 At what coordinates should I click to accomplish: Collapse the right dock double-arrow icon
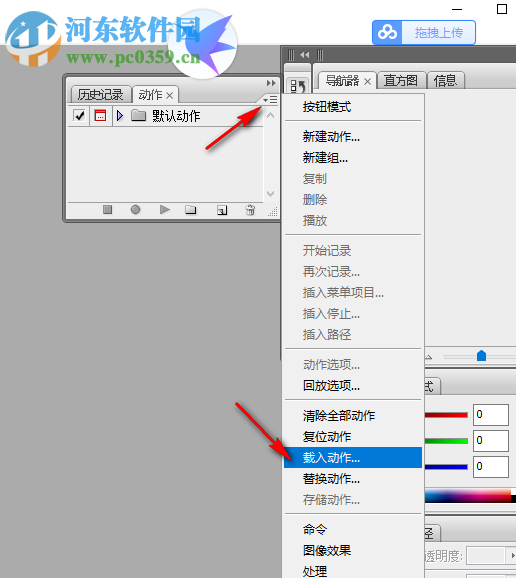(304, 55)
